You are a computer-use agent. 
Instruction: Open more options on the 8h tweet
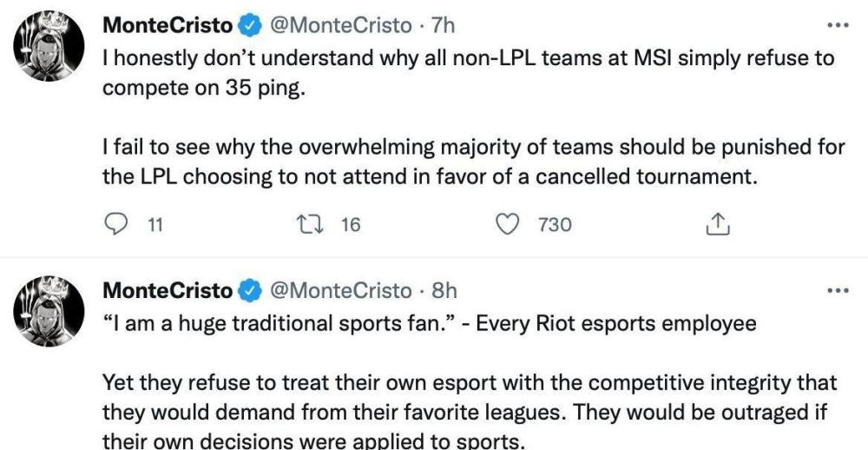837,290
